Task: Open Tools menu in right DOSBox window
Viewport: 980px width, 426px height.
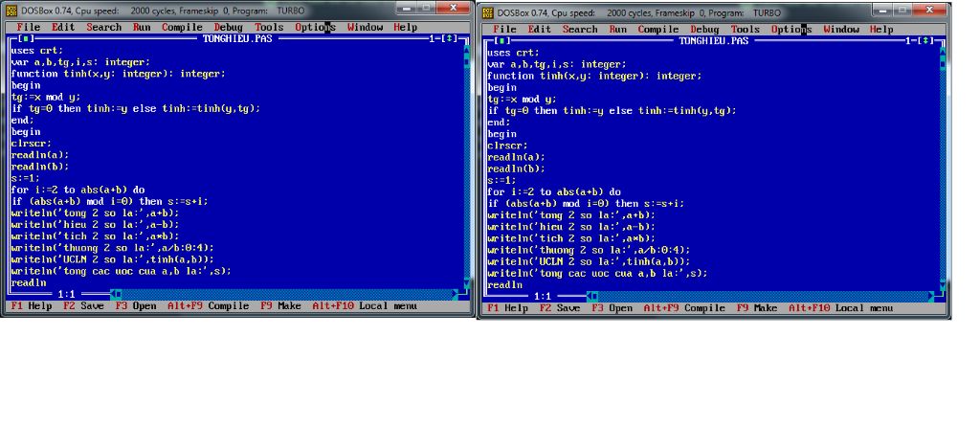Action: [745, 30]
